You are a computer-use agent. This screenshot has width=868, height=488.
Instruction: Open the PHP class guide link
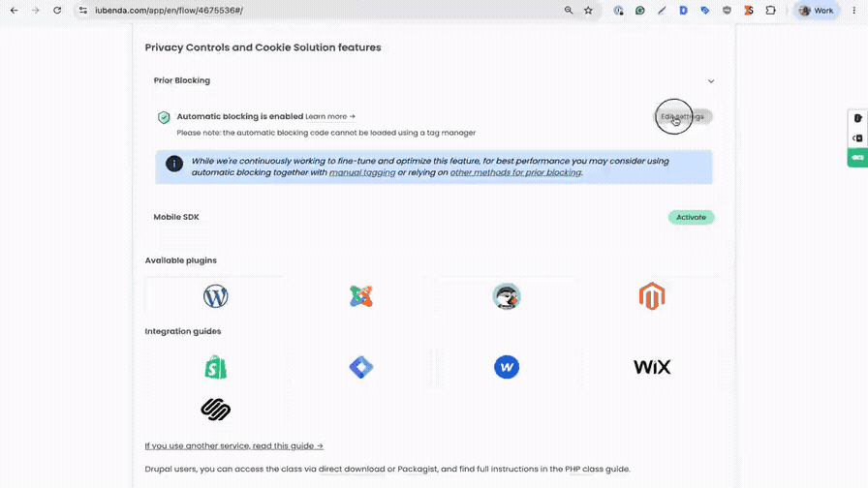598,470
